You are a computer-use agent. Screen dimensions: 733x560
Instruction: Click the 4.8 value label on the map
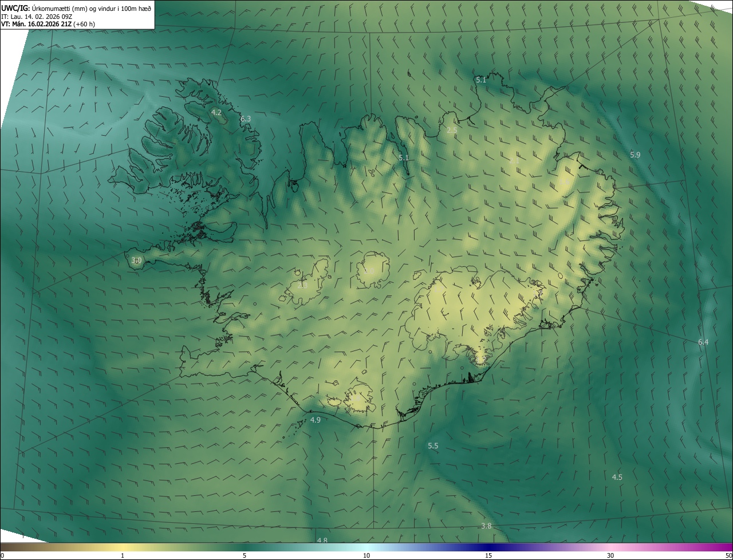tap(322, 541)
